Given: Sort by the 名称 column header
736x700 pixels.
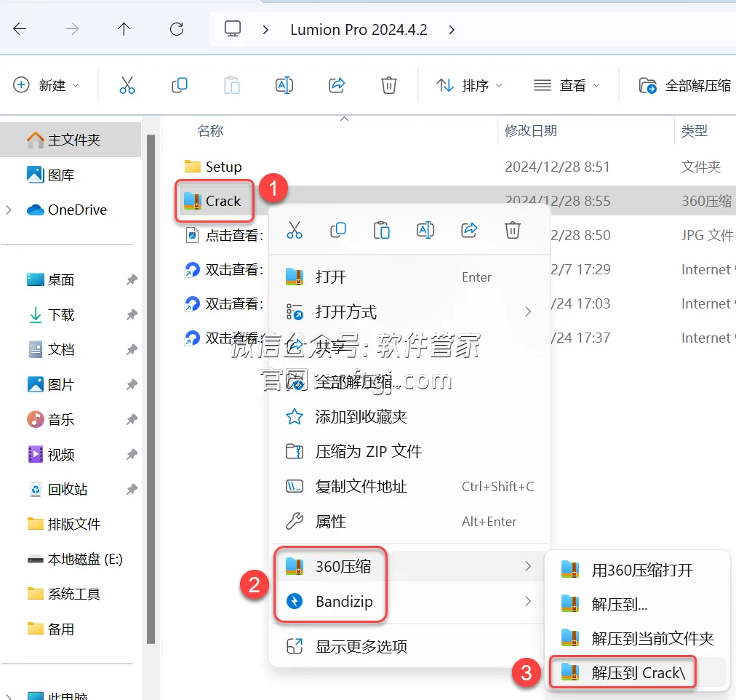Looking at the screenshot, I should tap(209, 130).
